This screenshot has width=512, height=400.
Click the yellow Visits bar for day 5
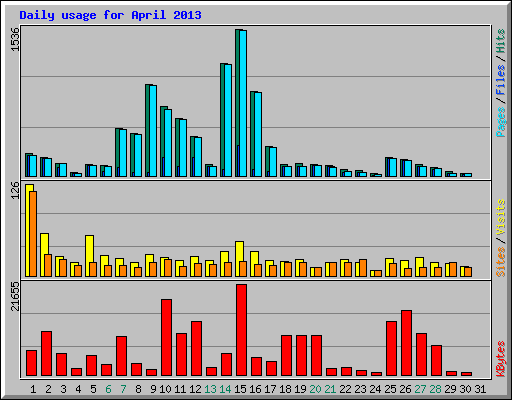[89, 256]
